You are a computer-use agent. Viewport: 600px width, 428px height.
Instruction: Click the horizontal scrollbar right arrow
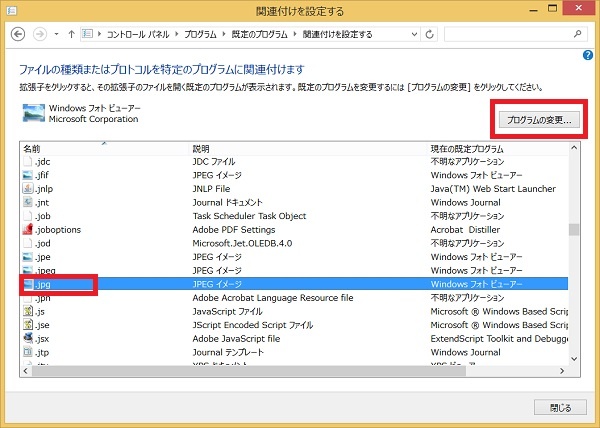pyautogui.click(x=562, y=371)
